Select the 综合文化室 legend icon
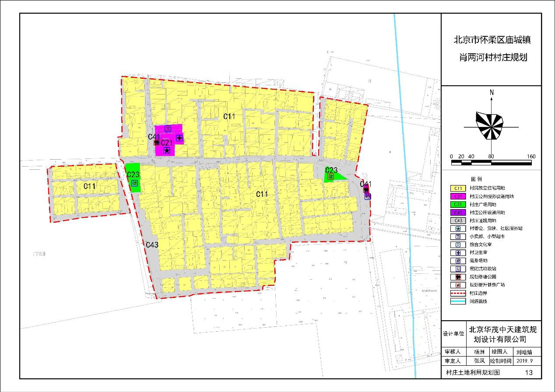The image size is (555, 392). (458, 245)
